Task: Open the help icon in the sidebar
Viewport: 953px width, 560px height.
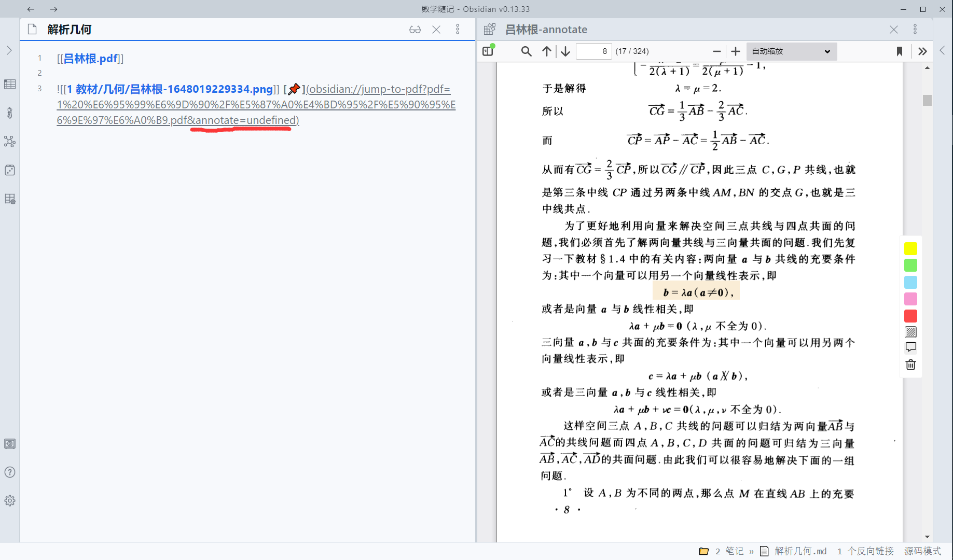Action: tap(10, 472)
